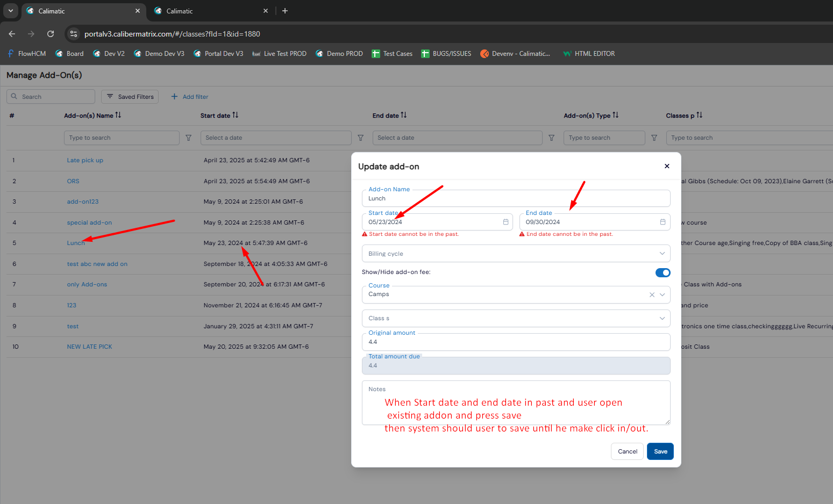
Task: Open the NEW LATE PICK add-on link
Action: click(x=89, y=347)
